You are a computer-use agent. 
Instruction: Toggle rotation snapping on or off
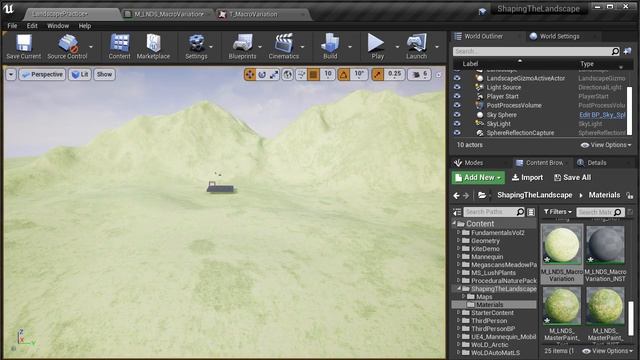point(344,74)
